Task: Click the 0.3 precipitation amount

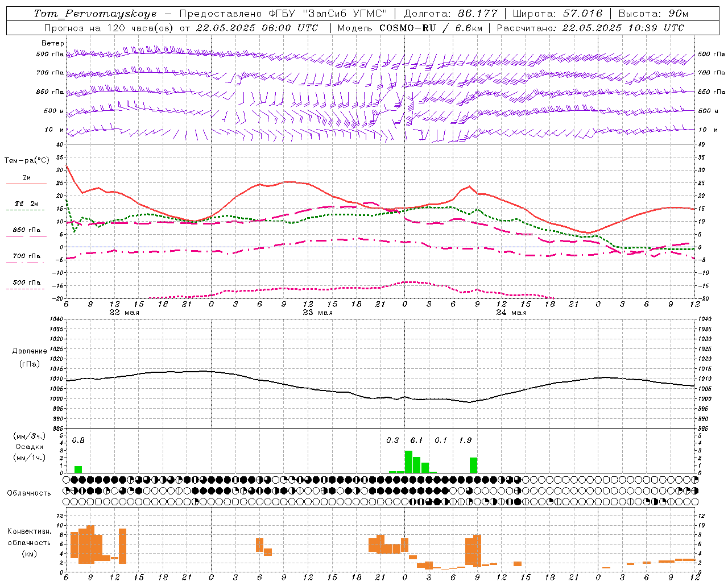Action: [x=392, y=440]
